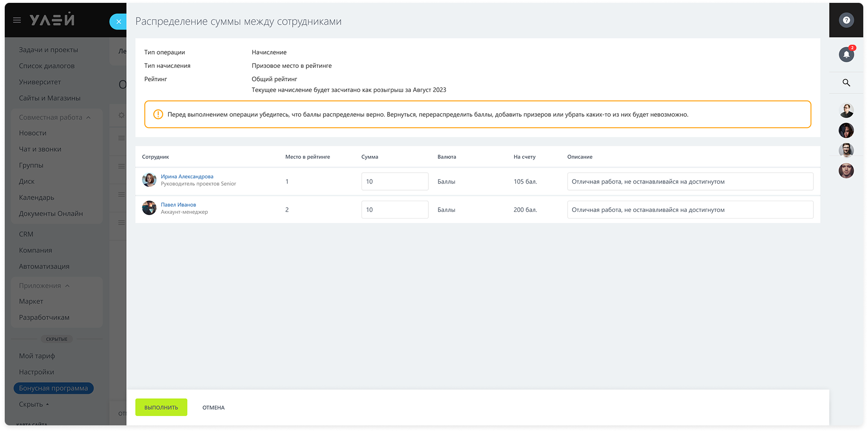868x432 pixels.
Task: Select Бонусная программа in sidebar
Action: (54, 388)
